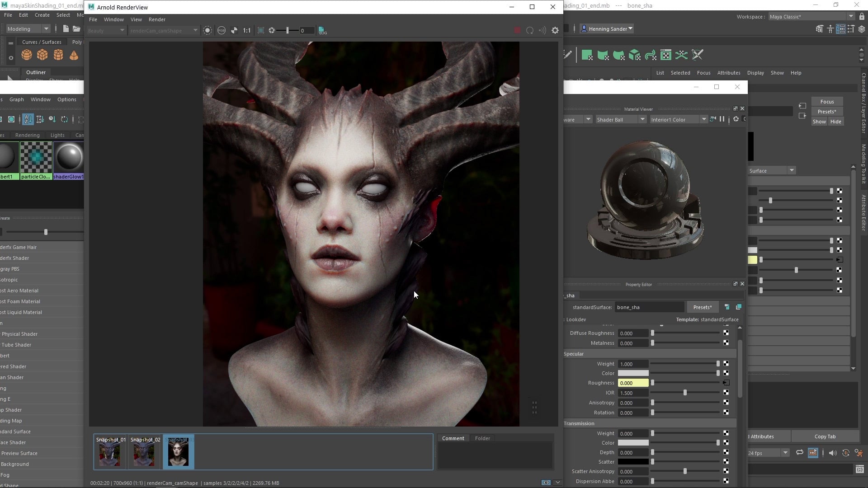
Task: Open the Interior1 Color environment dropdown
Action: 678,119
